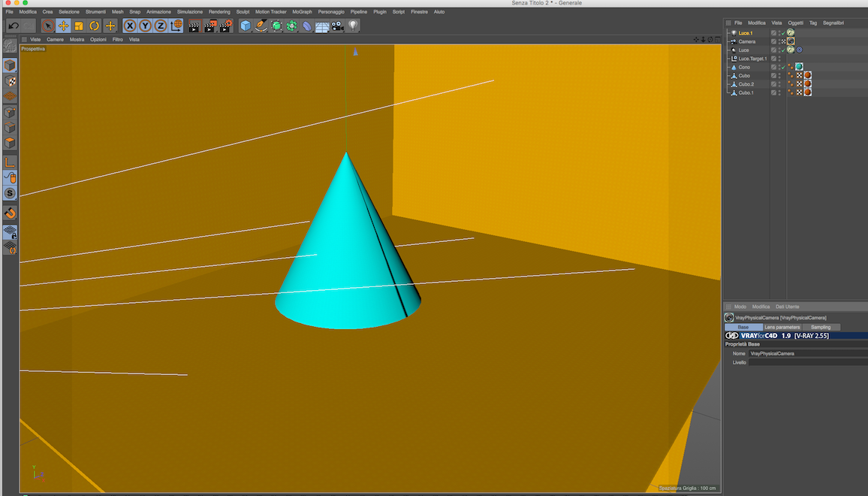Image resolution: width=868 pixels, height=496 pixels.
Task: Select the Luce.1 object
Action: [x=745, y=33]
